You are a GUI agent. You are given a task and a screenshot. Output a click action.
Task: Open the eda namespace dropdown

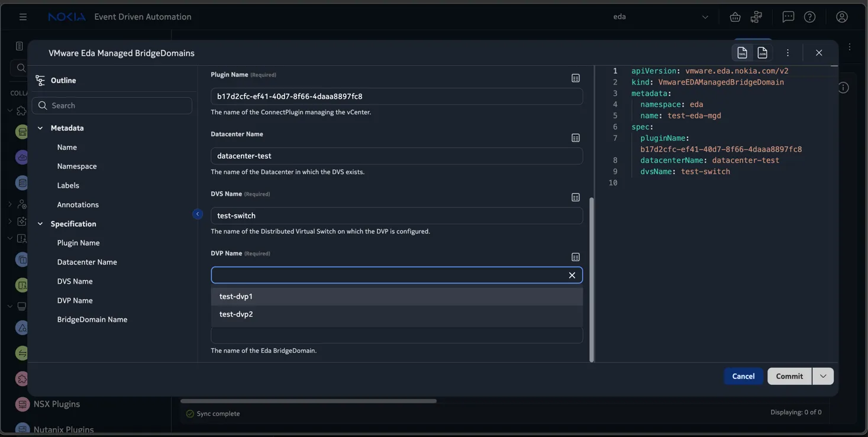pyautogui.click(x=661, y=17)
